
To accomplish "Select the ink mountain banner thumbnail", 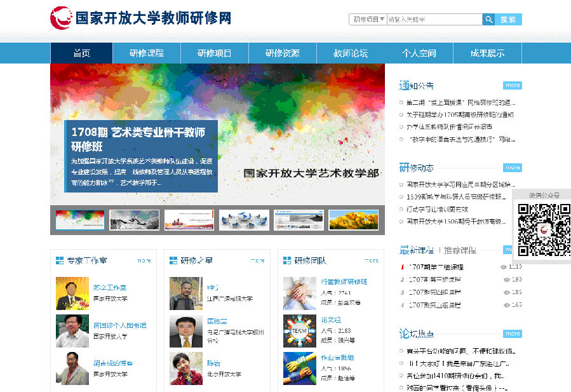I will [135, 220].
